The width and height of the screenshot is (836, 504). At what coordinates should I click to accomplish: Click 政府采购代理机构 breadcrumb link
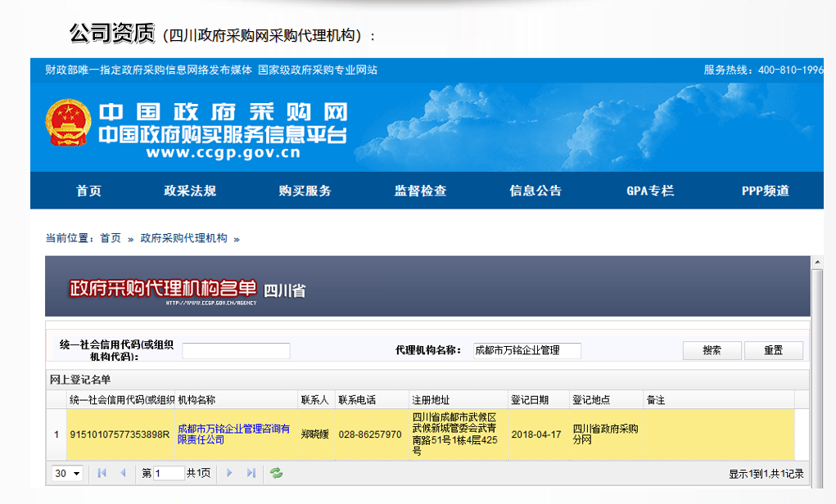(183, 238)
